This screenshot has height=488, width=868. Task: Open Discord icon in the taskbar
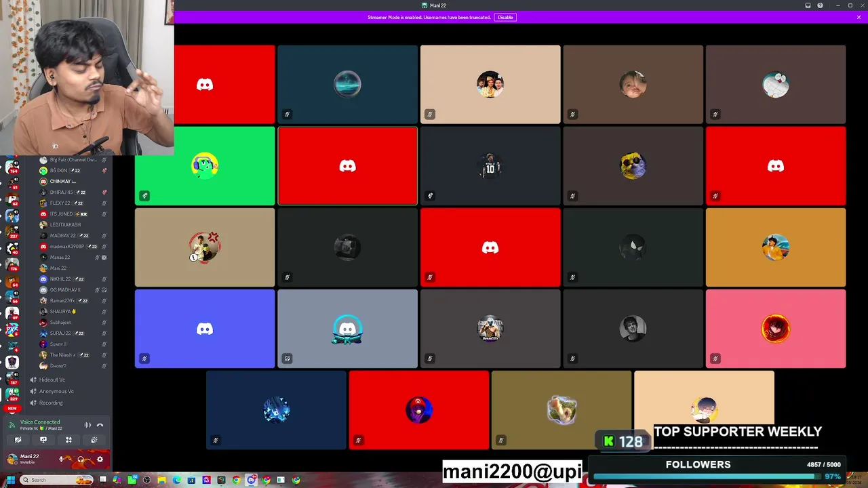(252, 480)
